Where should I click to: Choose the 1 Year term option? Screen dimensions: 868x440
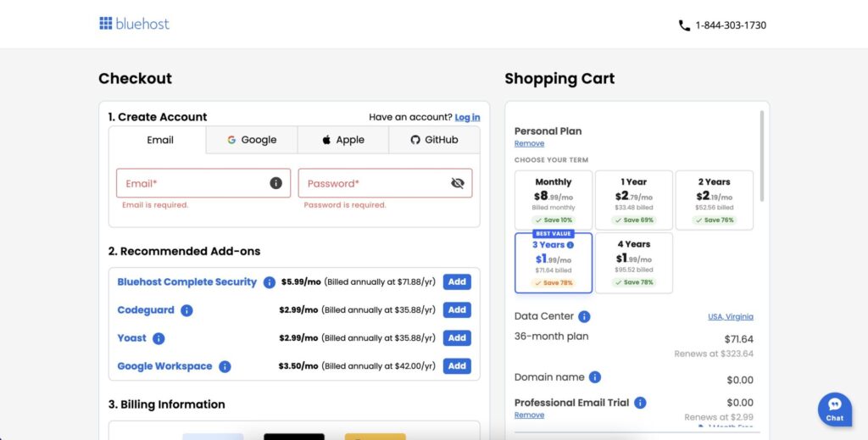tap(634, 200)
